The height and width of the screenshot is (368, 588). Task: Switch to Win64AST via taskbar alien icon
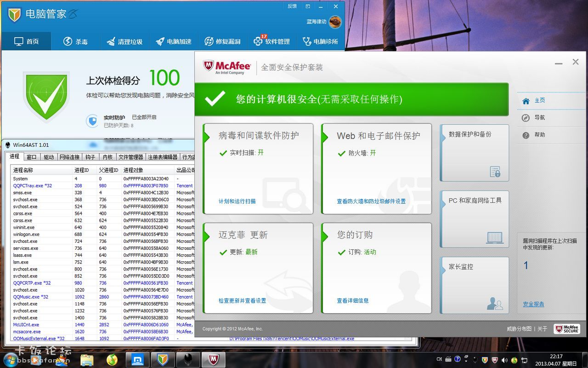[x=188, y=360]
